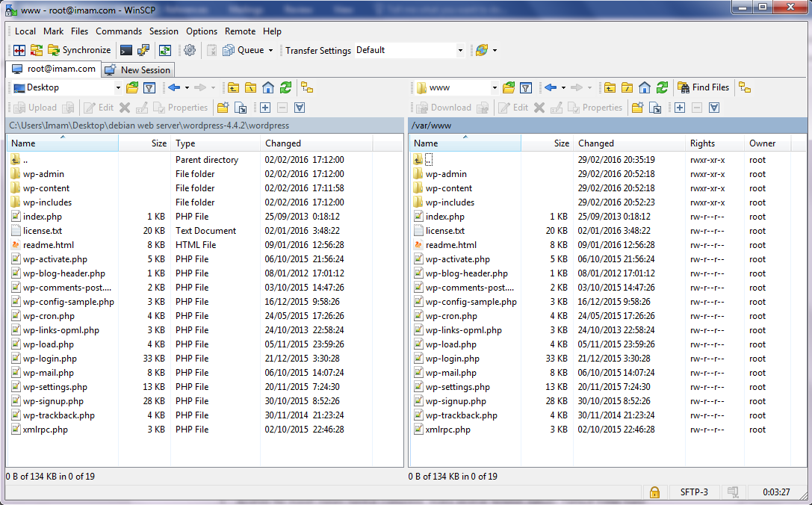Go to the remote parent directory icon
The height and width of the screenshot is (505, 812).
[610, 87]
